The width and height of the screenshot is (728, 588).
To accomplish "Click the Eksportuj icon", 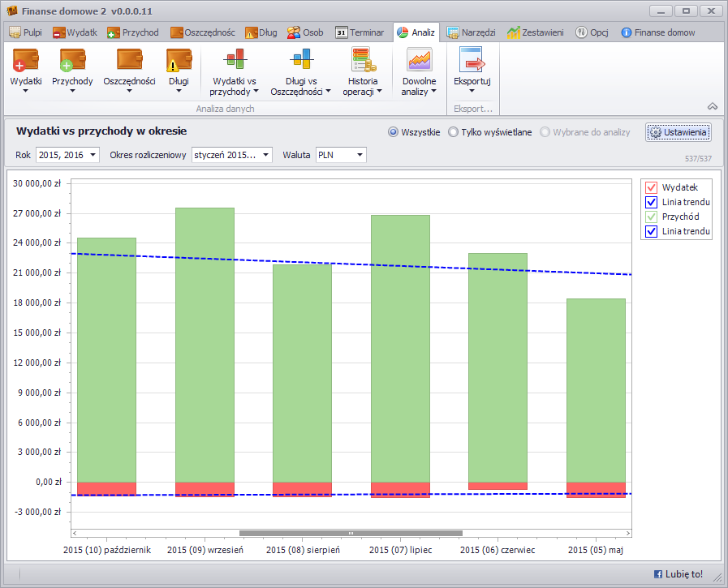I will pyautogui.click(x=472, y=61).
